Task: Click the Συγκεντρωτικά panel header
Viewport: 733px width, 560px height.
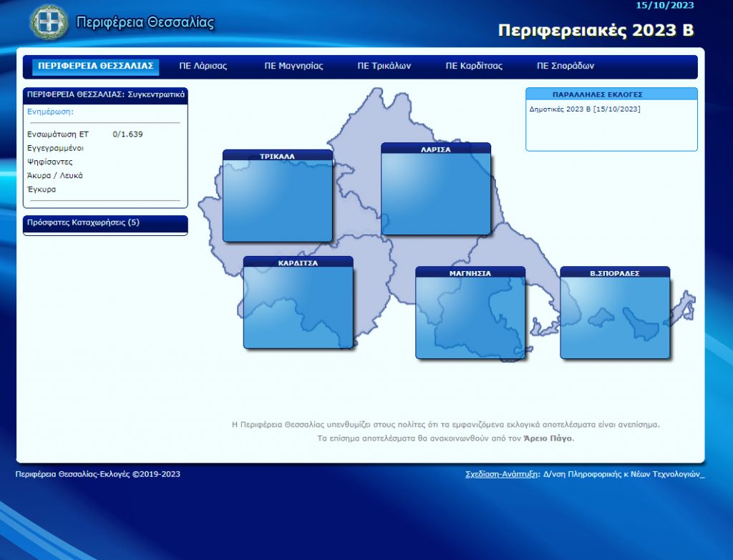Action: [x=105, y=94]
